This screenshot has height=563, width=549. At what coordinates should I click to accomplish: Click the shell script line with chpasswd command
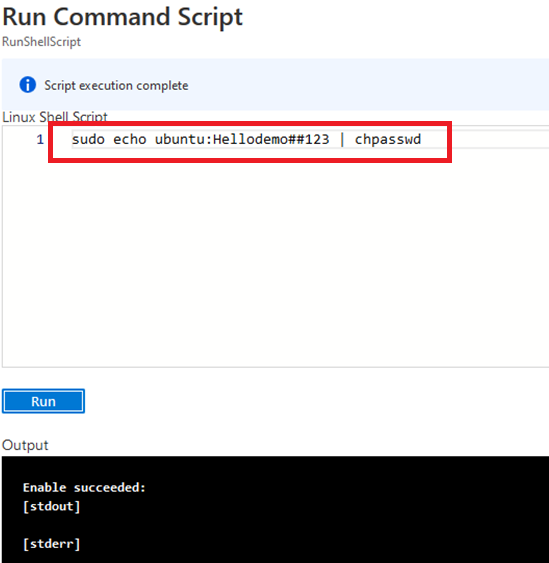tap(246, 139)
